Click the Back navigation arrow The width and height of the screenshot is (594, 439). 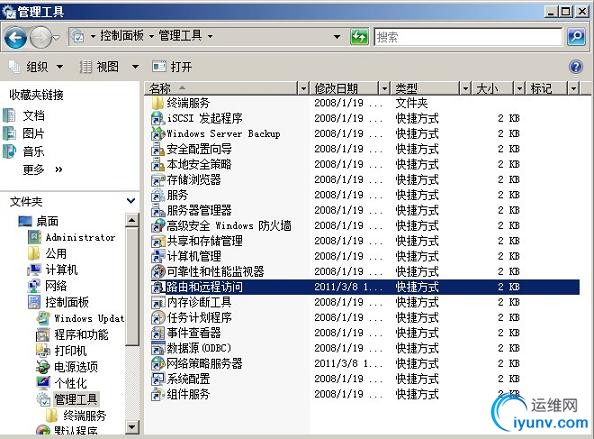click(x=15, y=37)
